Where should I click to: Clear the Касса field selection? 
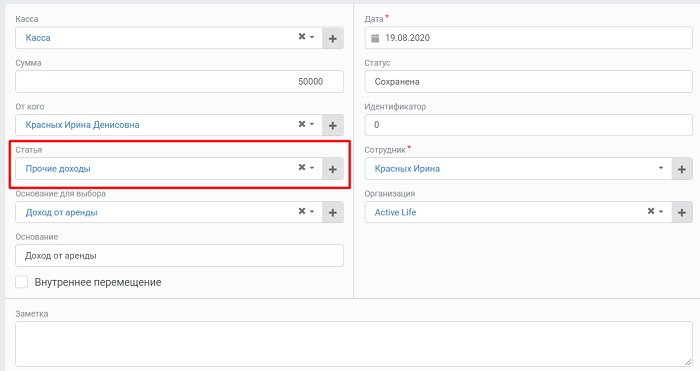(x=302, y=37)
